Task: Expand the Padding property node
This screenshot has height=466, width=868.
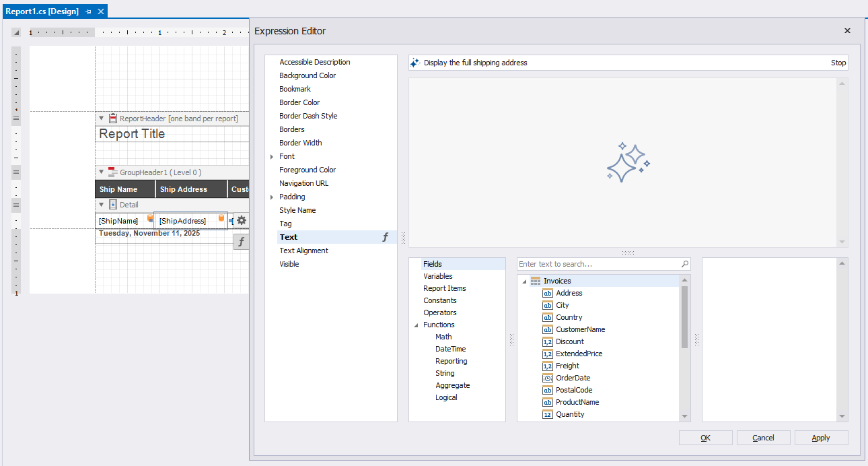Action: pyautogui.click(x=272, y=196)
